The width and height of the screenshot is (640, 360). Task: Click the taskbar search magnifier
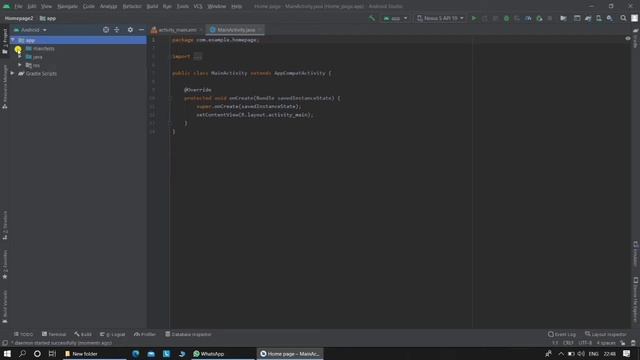pos(22,353)
